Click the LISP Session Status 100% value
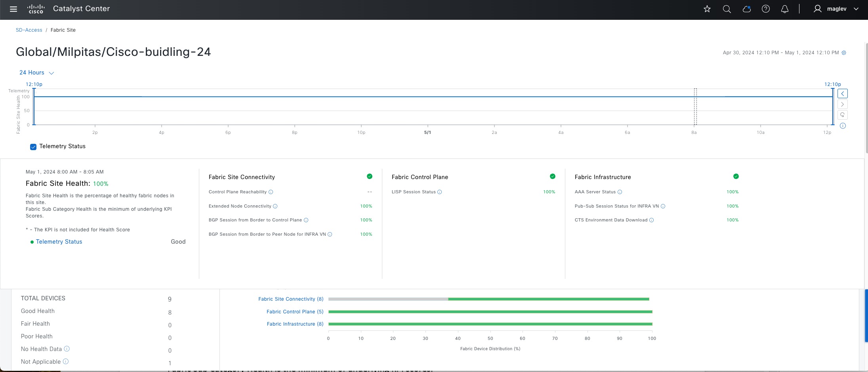 tap(549, 192)
